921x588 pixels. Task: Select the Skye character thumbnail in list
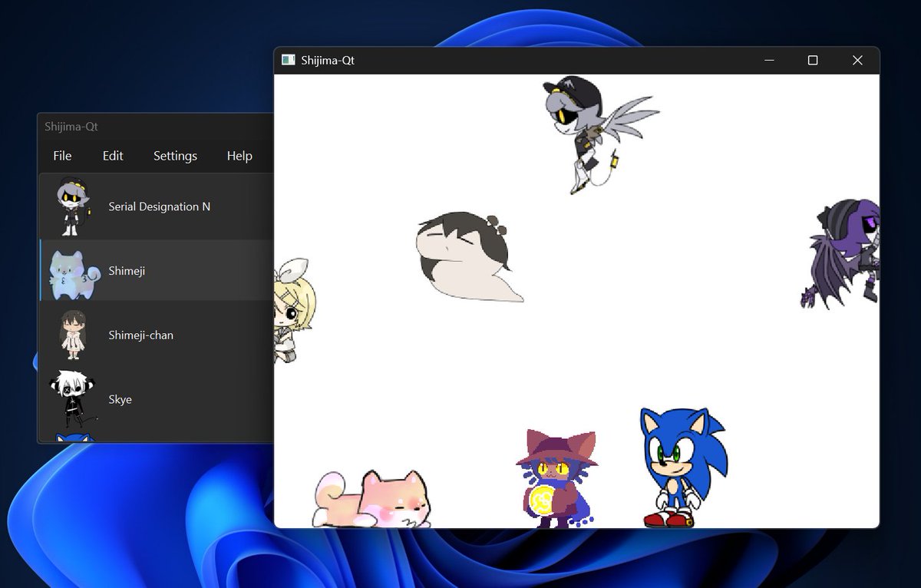(x=72, y=399)
